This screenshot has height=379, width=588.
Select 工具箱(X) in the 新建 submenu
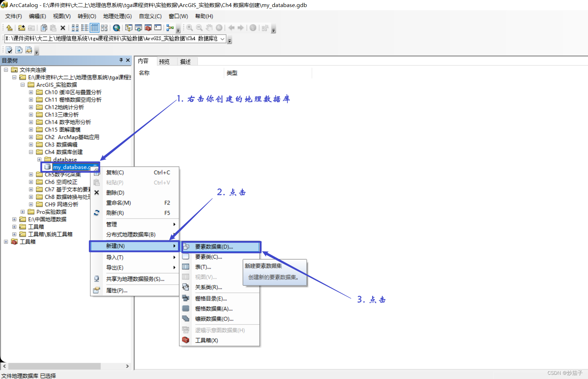click(x=220, y=341)
